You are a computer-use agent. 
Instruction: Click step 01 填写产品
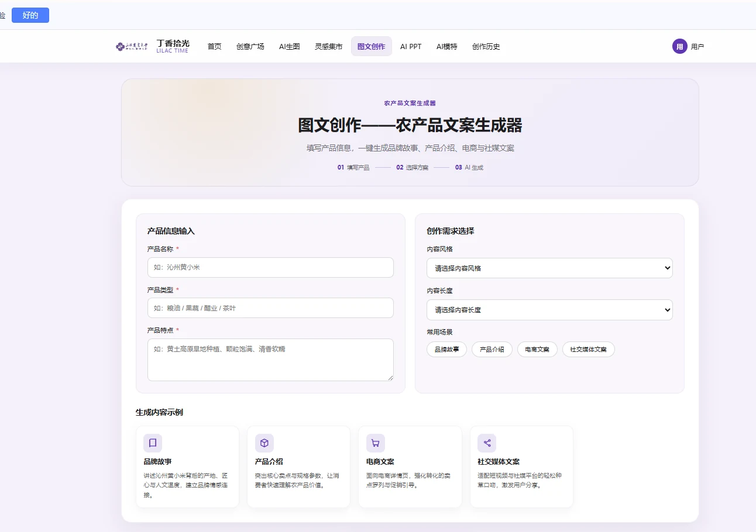point(353,167)
